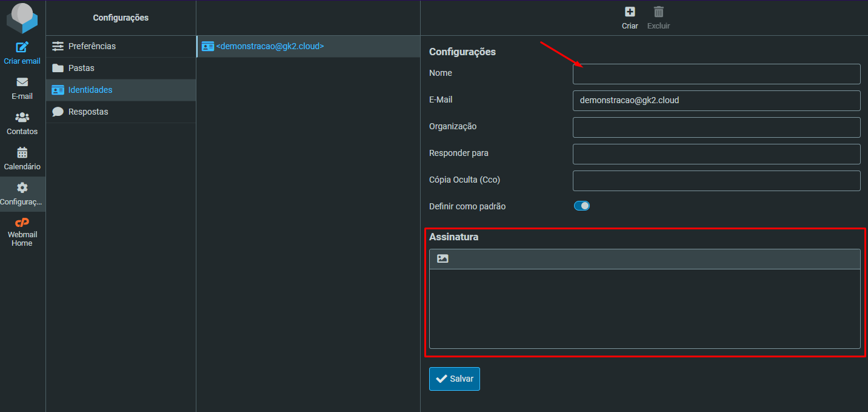Image resolution: width=868 pixels, height=412 pixels.
Task: Select the Identidades section
Action: coord(90,90)
